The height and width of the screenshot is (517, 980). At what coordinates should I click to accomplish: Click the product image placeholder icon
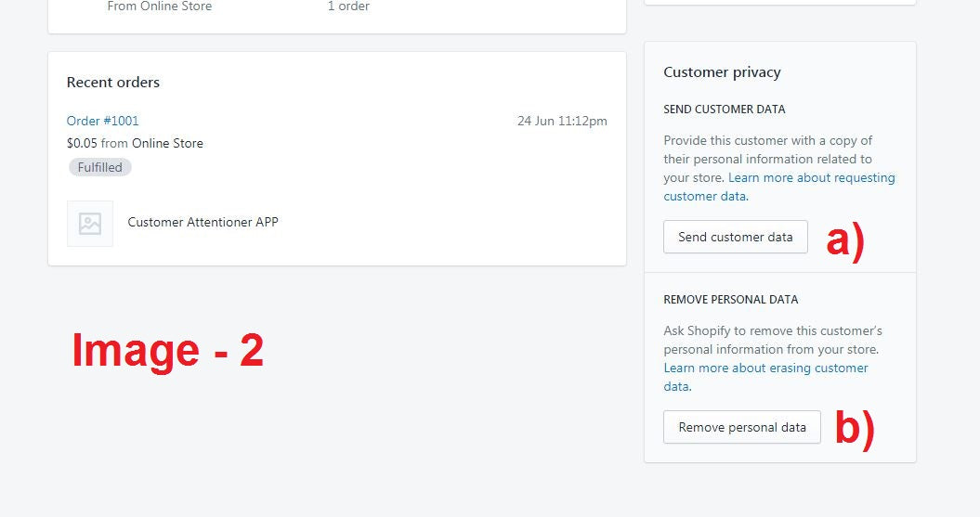coord(90,224)
